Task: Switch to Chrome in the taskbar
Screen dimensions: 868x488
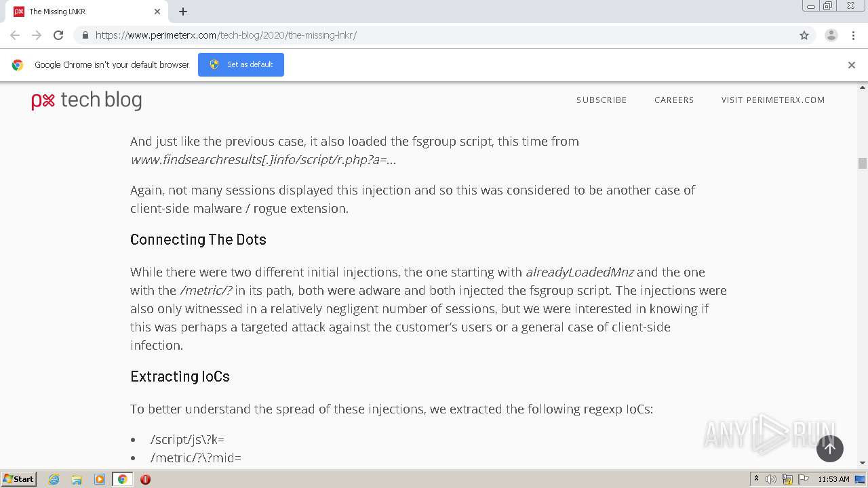Action: 122,479
